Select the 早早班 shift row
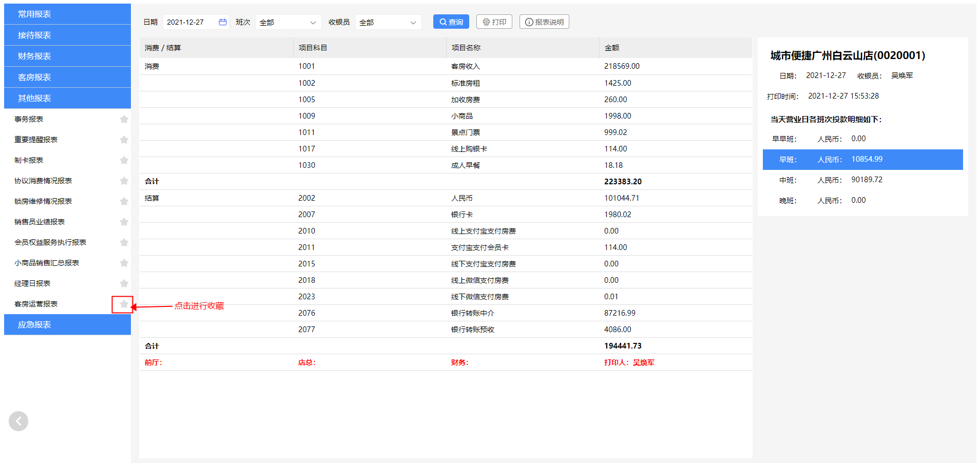The height and width of the screenshot is (463, 980). (x=863, y=139)
